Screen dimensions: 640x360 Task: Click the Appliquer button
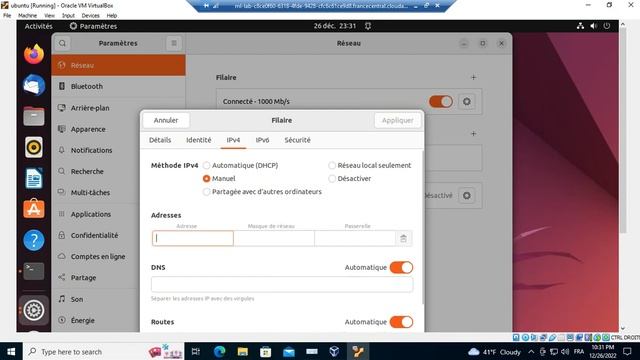pos(398,120)
